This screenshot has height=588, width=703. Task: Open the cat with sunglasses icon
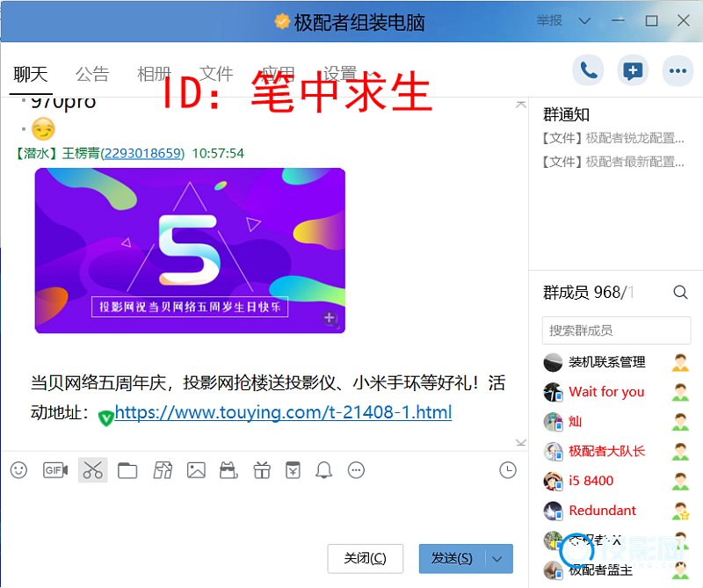click(x=228, y=470)
